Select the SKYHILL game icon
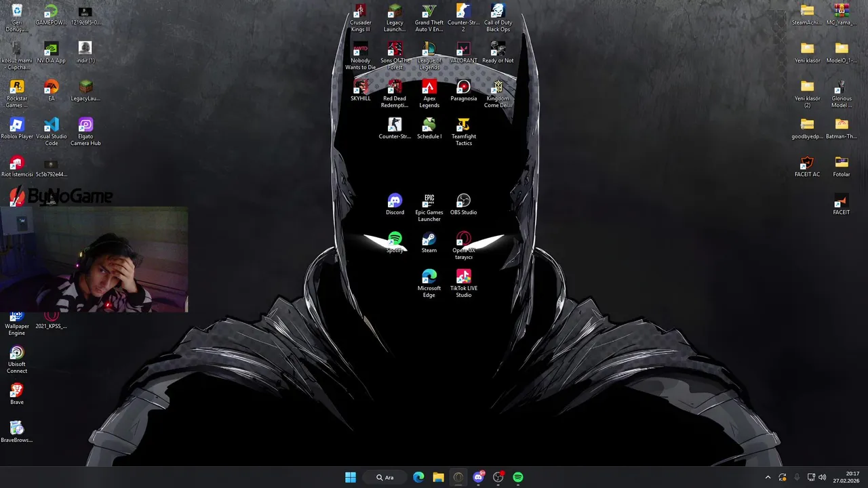Screen dimensions: 868x488 tap(360, 90)
